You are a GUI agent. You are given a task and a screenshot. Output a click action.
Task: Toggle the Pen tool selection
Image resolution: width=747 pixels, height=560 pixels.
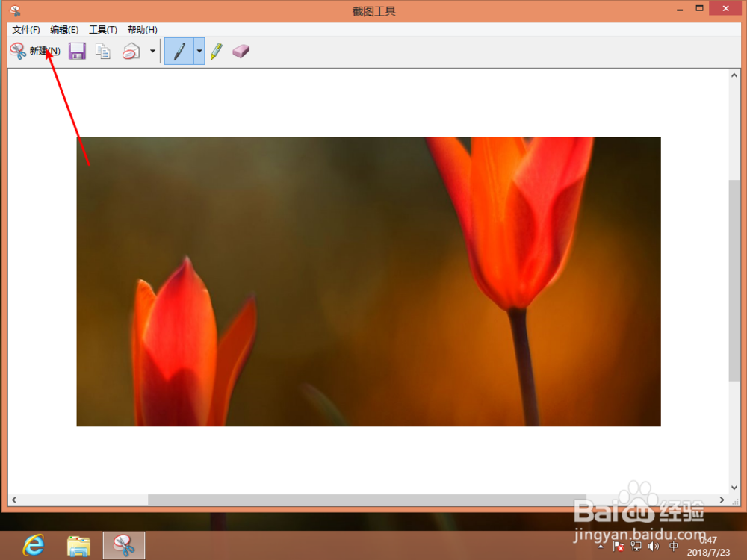180,51
